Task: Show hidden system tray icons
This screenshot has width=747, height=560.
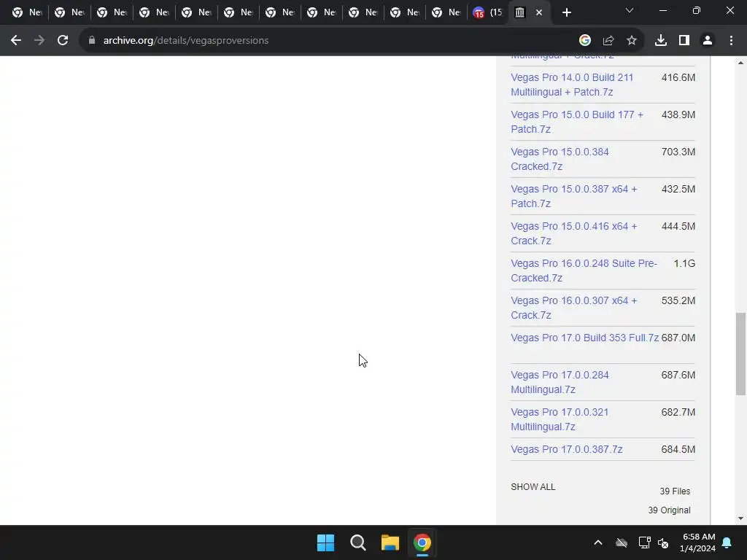Action: pos(598,542)
